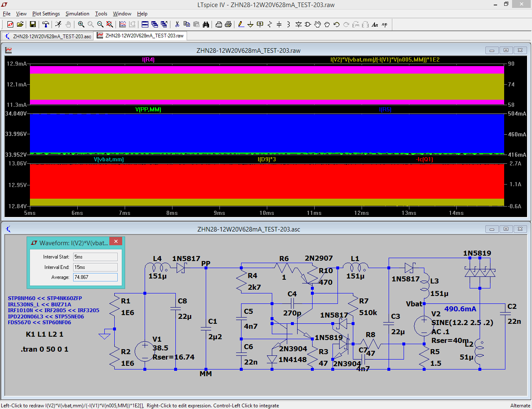Click the K1 L1 L2 1 directive
This screenshot has height=409, width=532.
pos(44,334)
